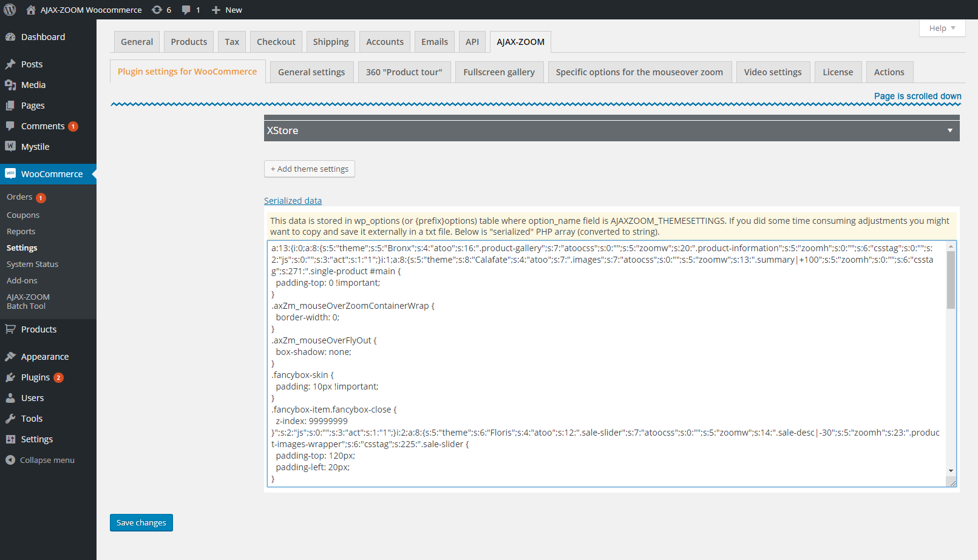Switch to the Emails tab
This screenshot has width=978, height=560.
tap(435, 42)
